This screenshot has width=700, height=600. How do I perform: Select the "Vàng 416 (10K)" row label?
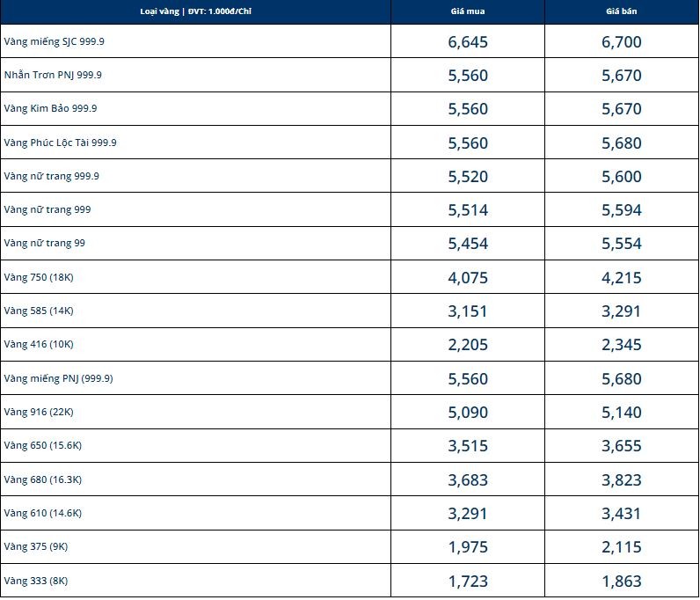pyautogui.click(x=39, y=344)
